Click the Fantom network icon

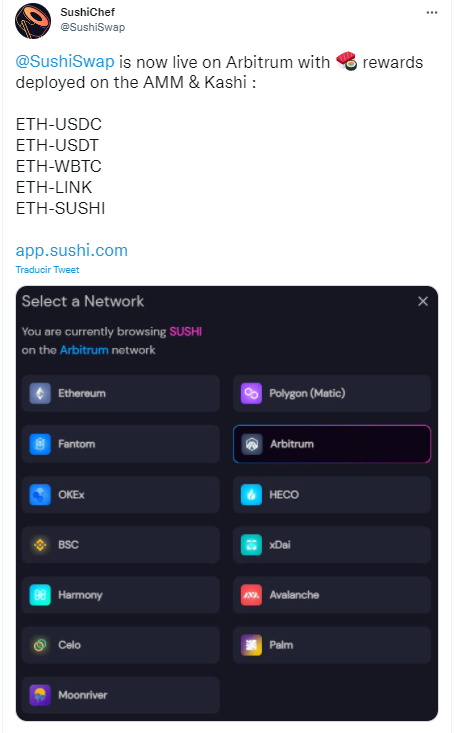[40, 444]
